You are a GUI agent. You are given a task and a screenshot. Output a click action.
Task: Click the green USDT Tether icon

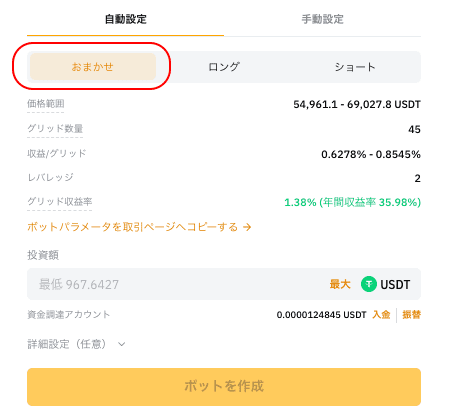tap(369, 284)
